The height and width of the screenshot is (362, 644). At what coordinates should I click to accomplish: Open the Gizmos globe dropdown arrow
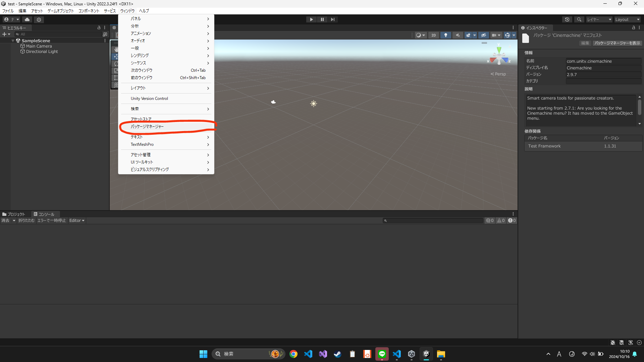pos(514,35)
